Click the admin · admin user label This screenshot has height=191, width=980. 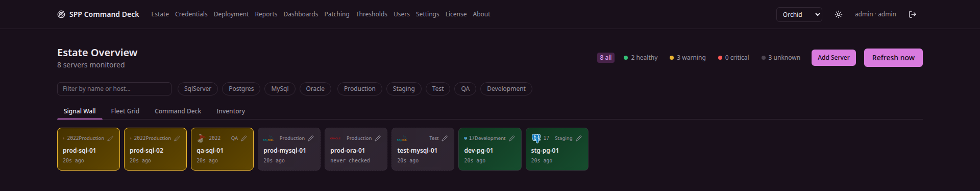click(x=875, y=14)
